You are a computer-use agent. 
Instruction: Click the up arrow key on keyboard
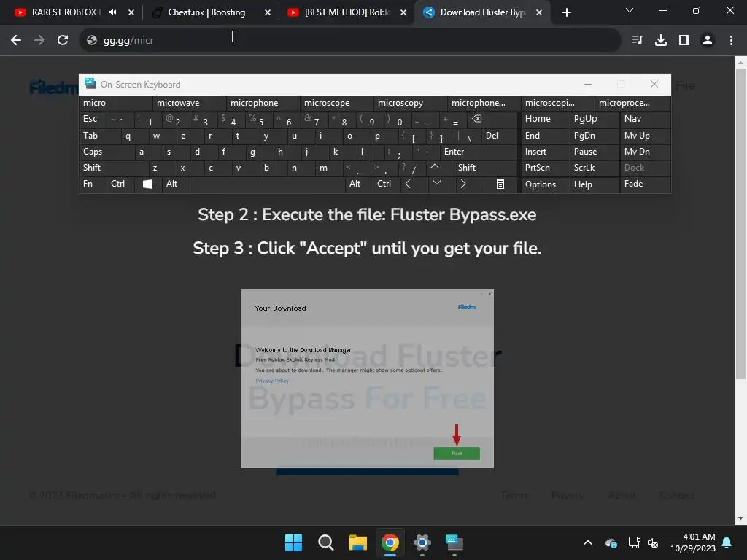coord(435,168)
